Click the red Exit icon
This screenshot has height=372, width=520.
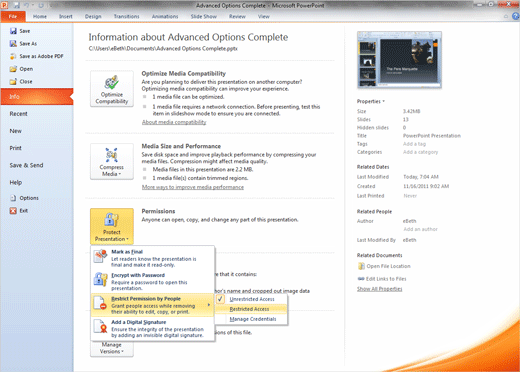pos(13,211)
